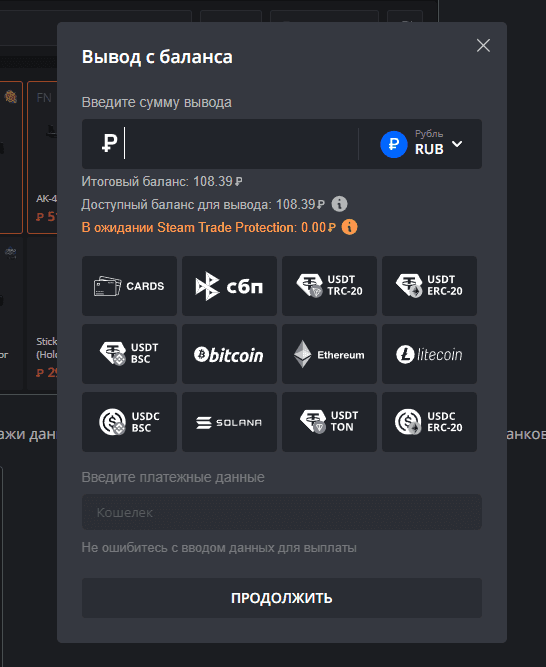Select USDT ERC-20 withdrawal method

point(429,286)
